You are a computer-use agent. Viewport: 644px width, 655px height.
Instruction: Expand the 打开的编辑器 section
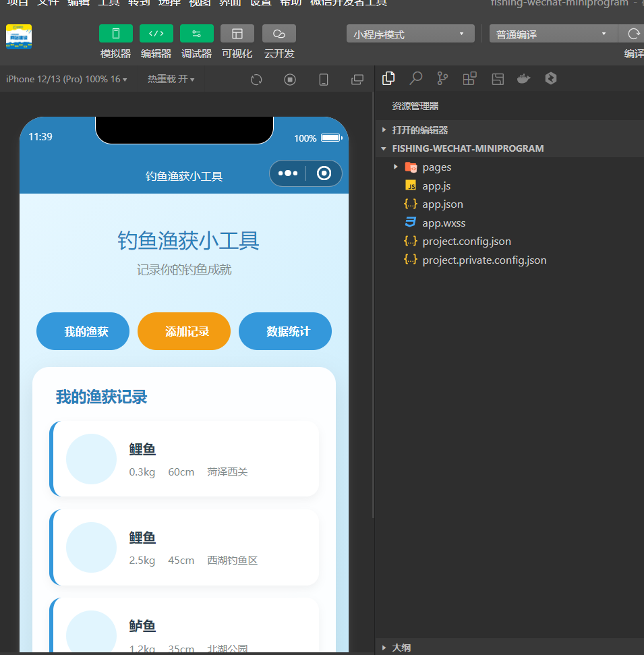click(510, 130)
